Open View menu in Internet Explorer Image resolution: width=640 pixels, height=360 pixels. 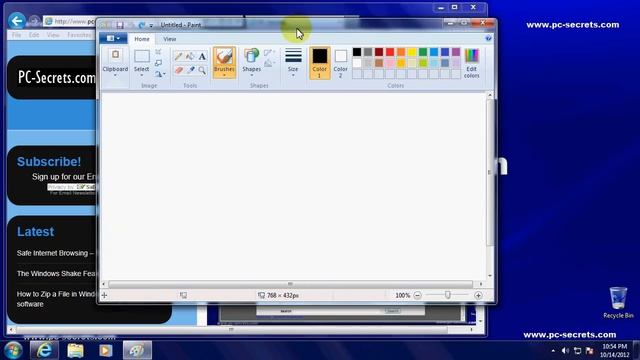point(53,35)
